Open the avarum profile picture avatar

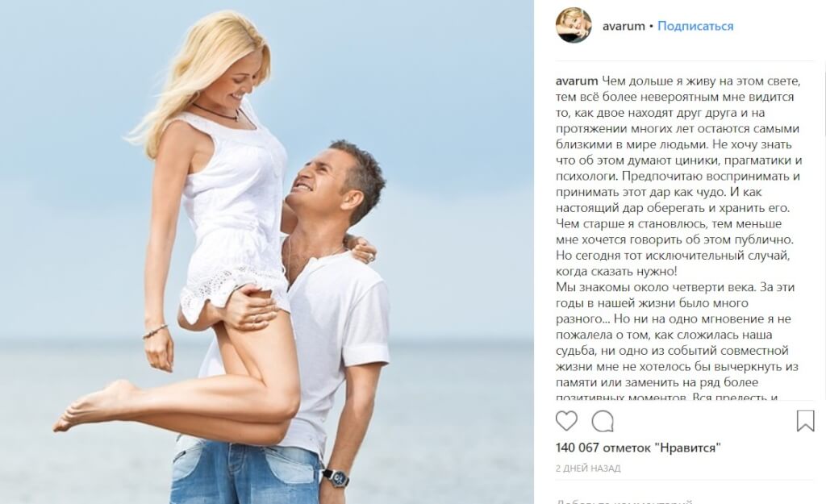coord(574,25)
